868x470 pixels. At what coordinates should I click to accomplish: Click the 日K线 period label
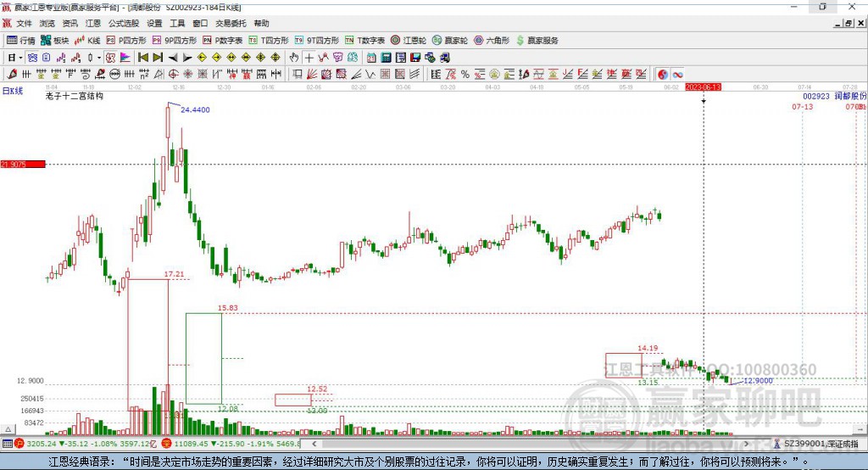coord(13,91)
